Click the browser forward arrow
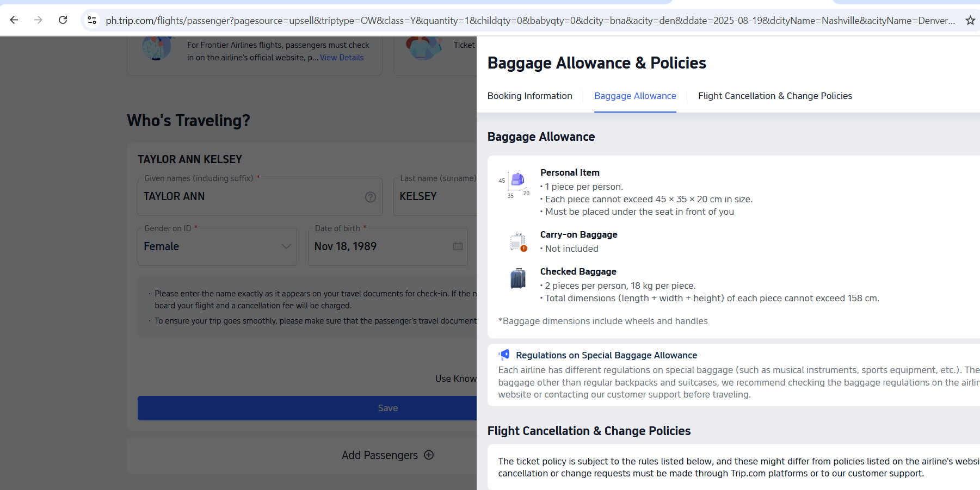The image size is (980, 490). coord(38,20)
